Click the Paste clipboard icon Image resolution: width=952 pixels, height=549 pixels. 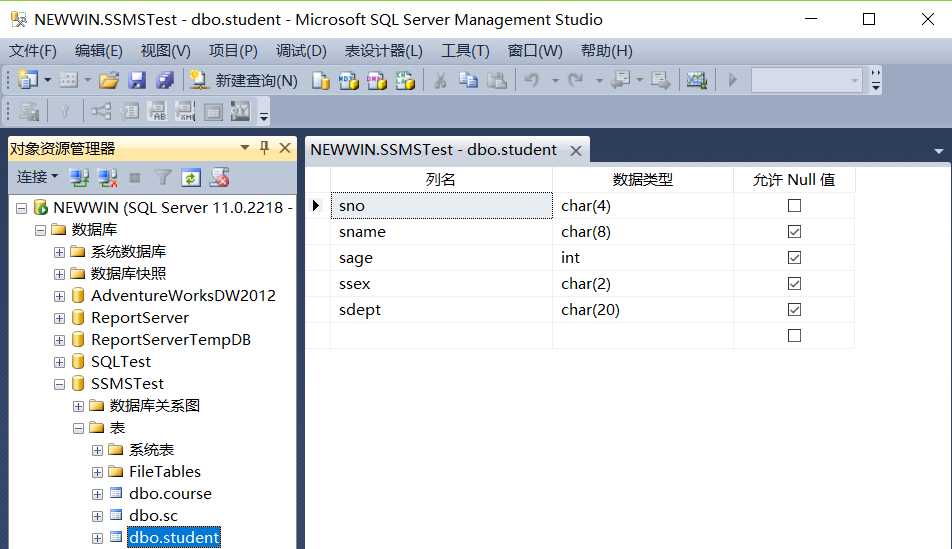[x=497, y=80]
